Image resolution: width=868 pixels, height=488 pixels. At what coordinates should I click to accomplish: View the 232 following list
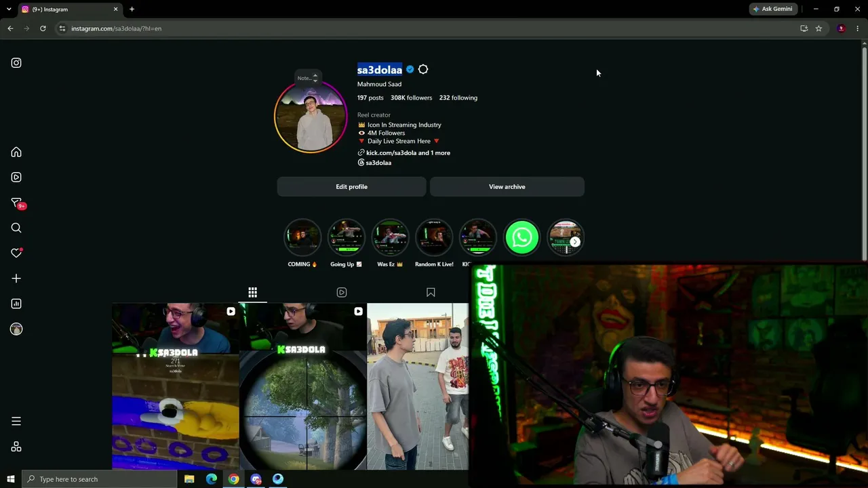click(458, 98)
